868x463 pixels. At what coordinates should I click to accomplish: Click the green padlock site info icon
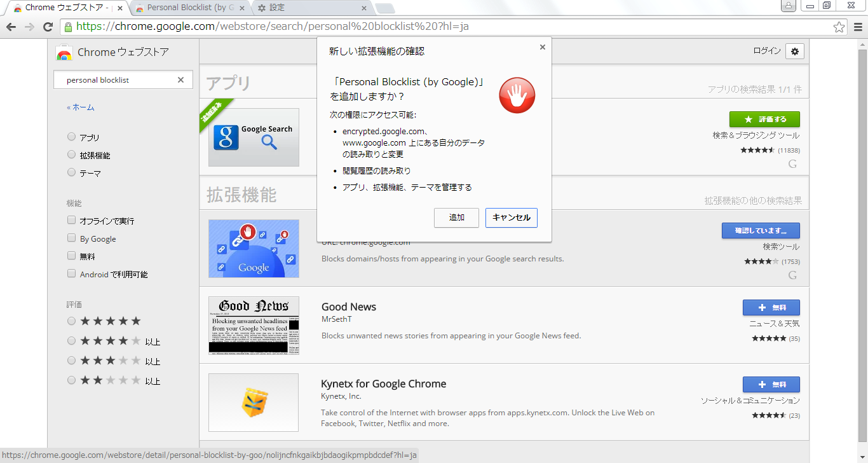coord(68,27)
